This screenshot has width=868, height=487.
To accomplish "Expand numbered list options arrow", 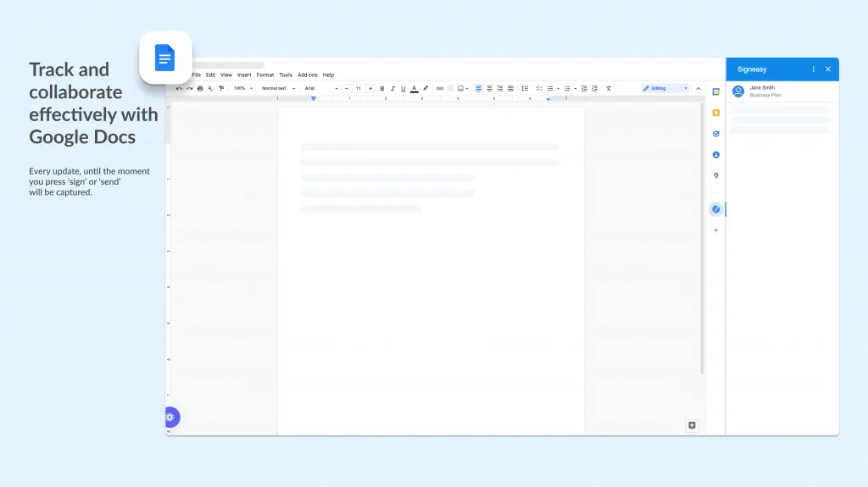I will tap(576, 89).
